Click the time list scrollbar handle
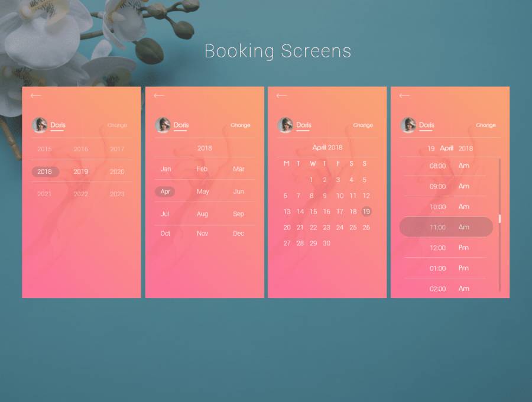532x402 pixels. point(499,219)
